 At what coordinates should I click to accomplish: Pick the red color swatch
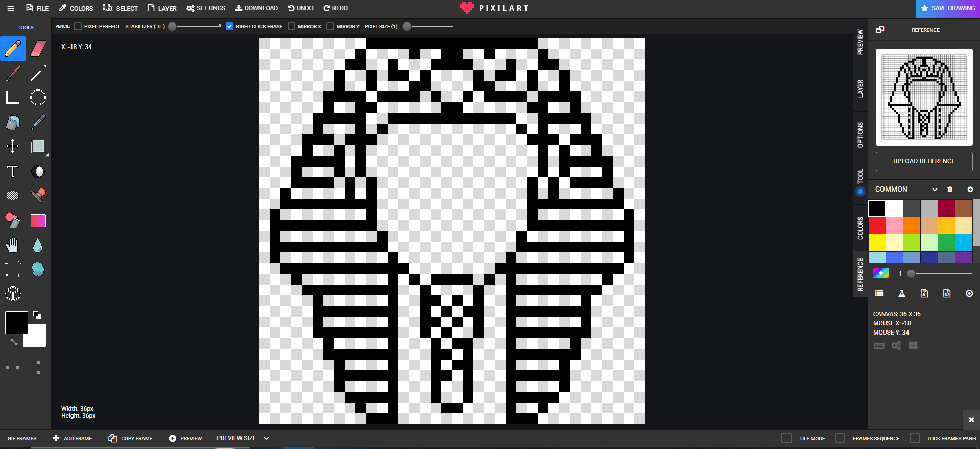pos(877,225)
